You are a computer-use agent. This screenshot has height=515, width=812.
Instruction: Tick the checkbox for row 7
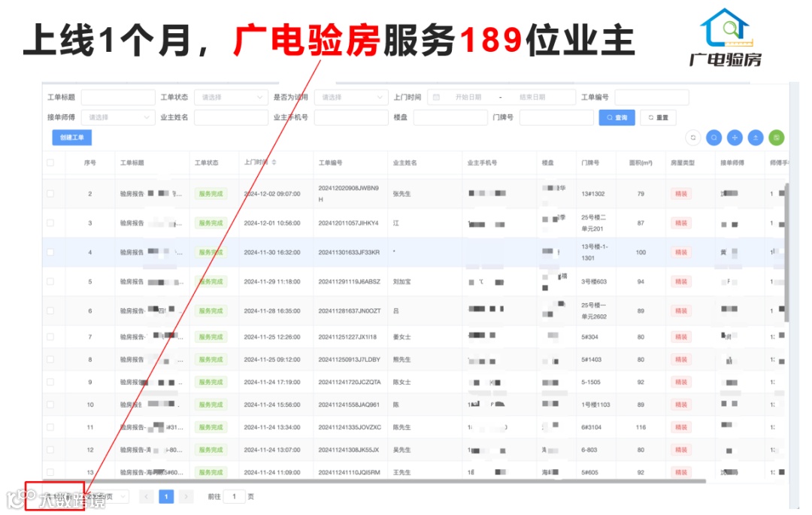coord(50,337)
